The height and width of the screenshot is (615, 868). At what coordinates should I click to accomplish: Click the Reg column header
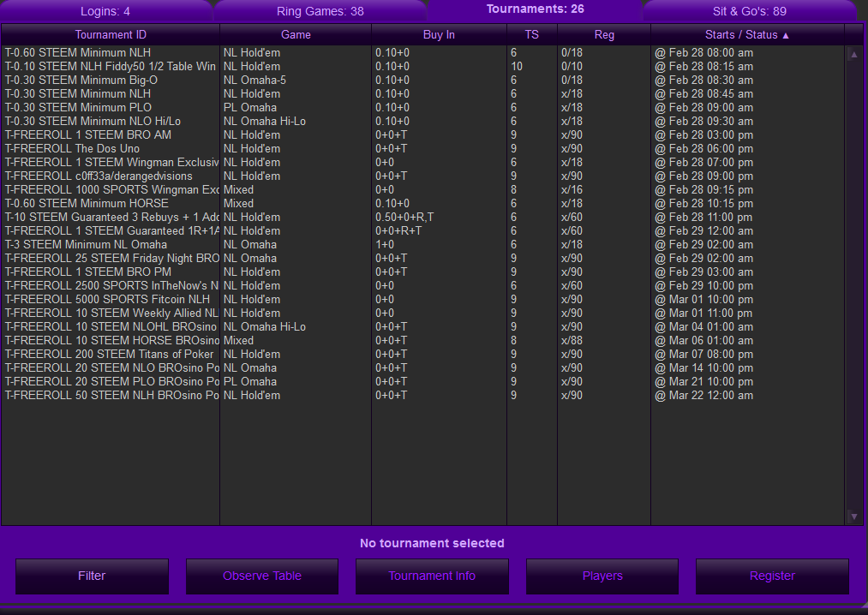[x=604, y=35]
